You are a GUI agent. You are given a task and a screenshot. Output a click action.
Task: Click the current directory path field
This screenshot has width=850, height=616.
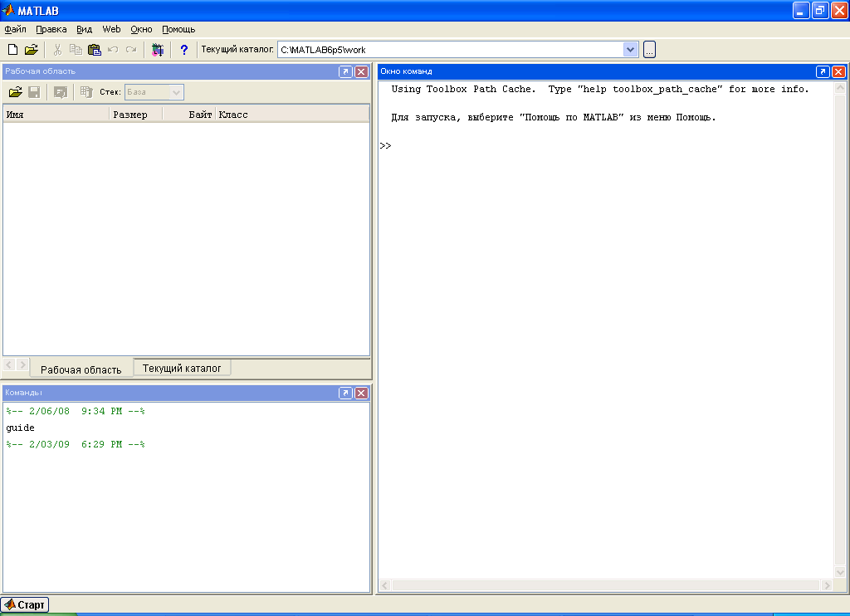click(451, 50)
